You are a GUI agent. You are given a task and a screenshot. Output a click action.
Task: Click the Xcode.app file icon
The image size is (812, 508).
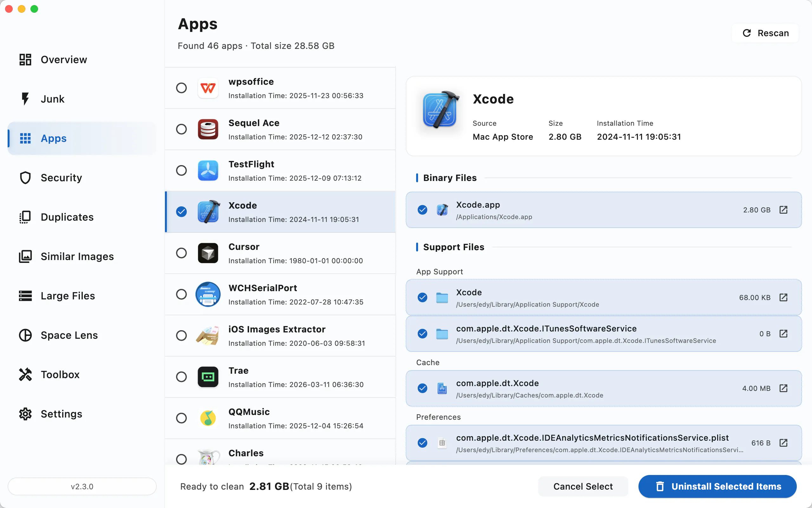tap(442, 210)
